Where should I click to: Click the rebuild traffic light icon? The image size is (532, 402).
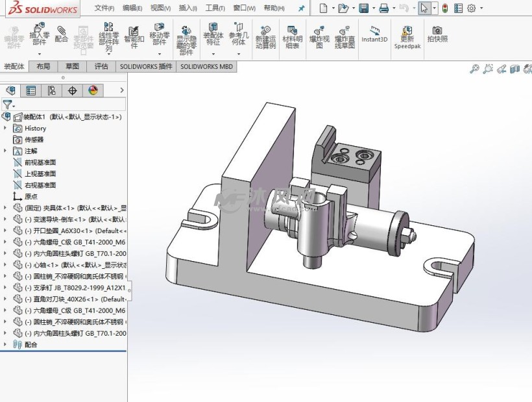[x=444, y=8]
